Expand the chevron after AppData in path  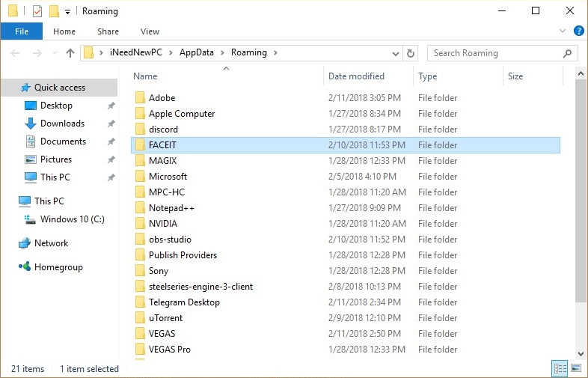222,53
